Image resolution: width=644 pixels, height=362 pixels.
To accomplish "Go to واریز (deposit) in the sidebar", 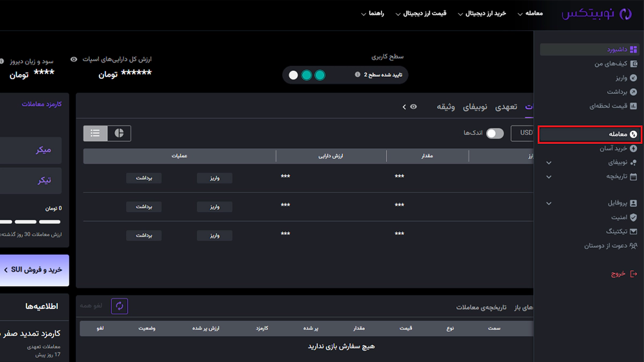I will (x=627, y=78).
